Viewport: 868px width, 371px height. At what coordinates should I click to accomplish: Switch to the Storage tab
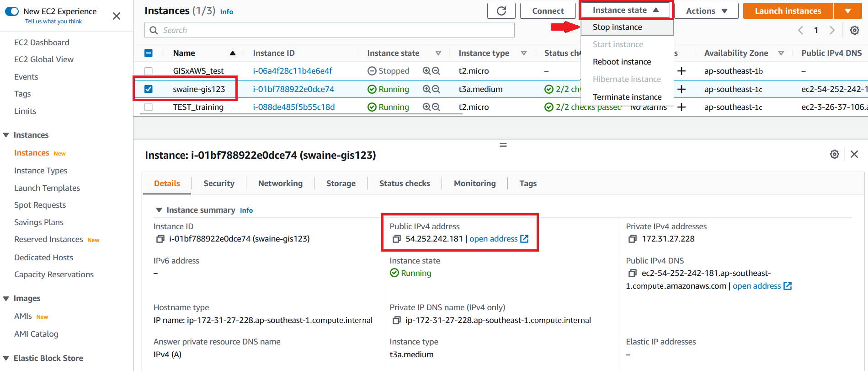point(341,183)
